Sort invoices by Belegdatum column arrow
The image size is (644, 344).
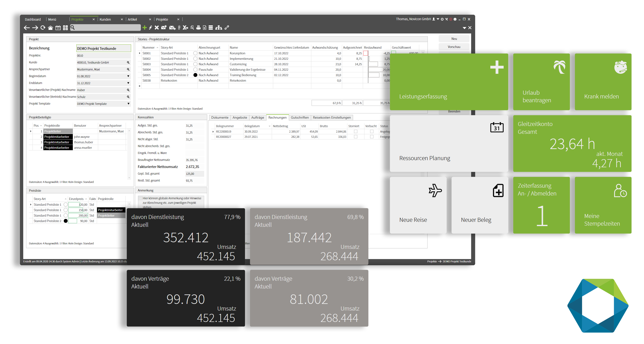click(269, 126)
